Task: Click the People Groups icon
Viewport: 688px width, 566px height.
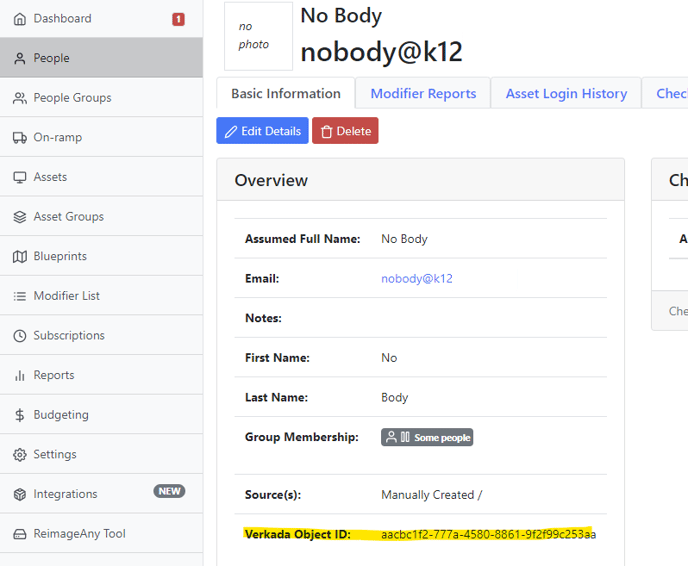Action: click(20, 98)
